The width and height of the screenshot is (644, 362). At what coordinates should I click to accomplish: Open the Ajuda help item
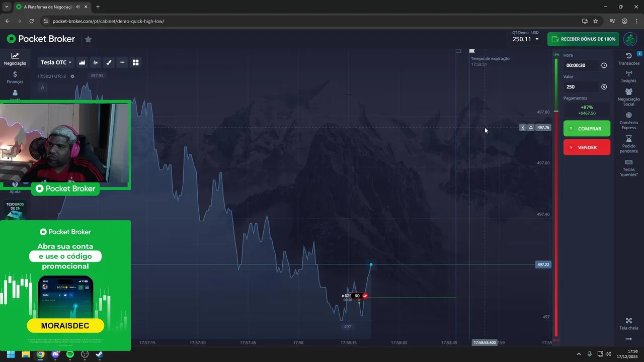click(15, 188)
